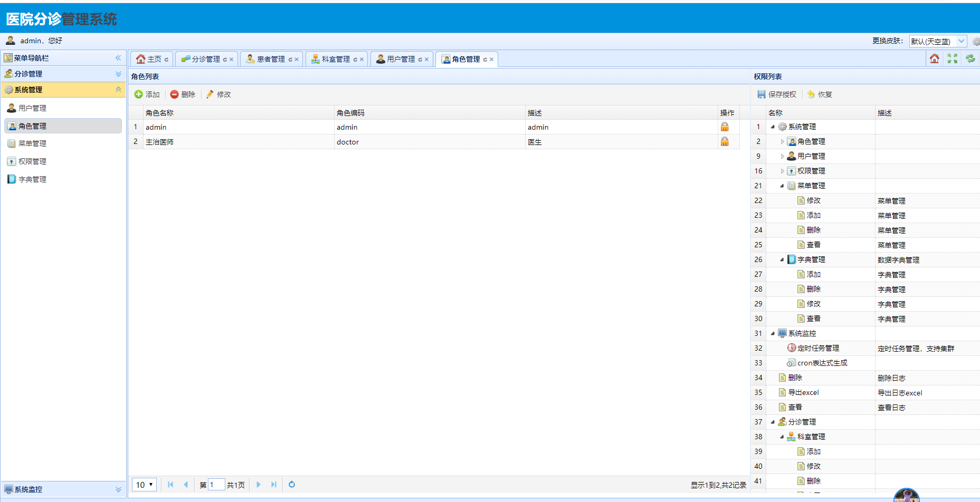Click 保存授权 in the permission panel
Screen dimensions: 980x502
click(x=777, y=94)
